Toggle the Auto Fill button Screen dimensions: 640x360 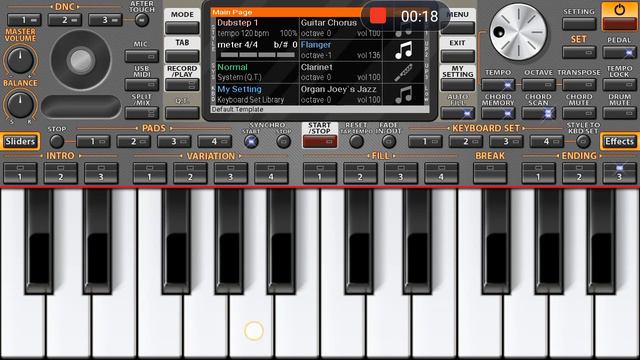click(458, 113)
